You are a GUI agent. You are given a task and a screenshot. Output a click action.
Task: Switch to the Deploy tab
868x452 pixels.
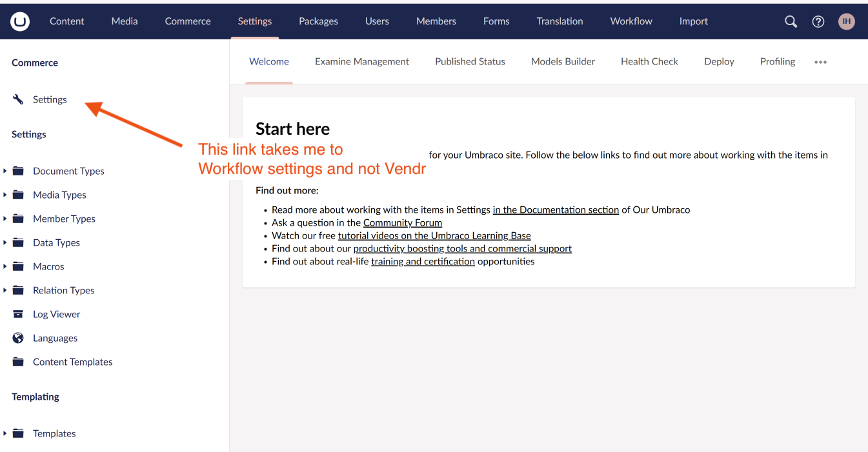[x=719, y=62]
